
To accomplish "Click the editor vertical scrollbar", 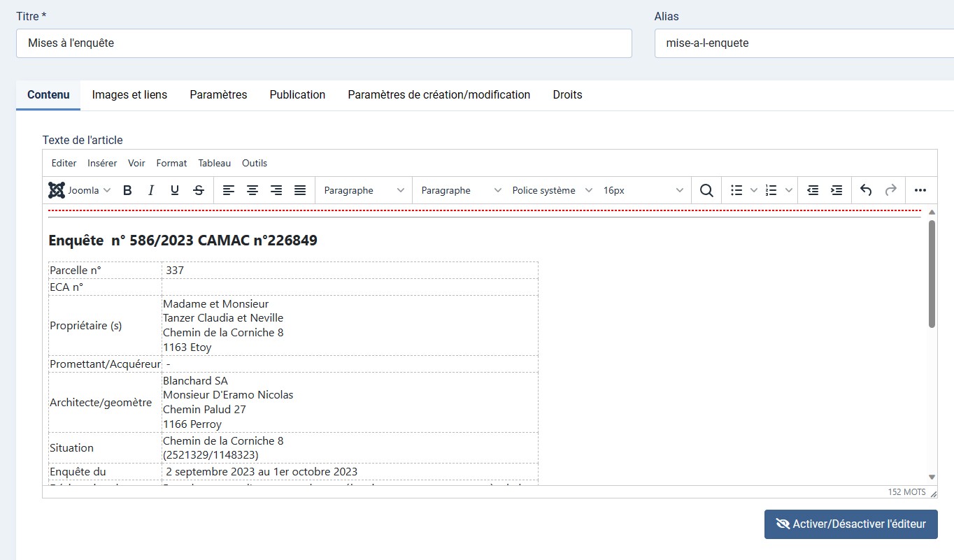I will click(932, 273).
